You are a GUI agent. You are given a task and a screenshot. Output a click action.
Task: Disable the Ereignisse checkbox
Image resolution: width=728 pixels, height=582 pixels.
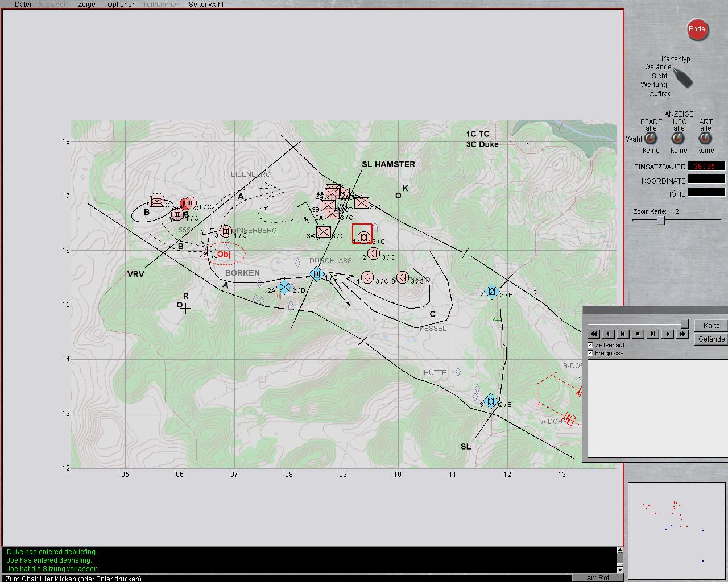590,353
